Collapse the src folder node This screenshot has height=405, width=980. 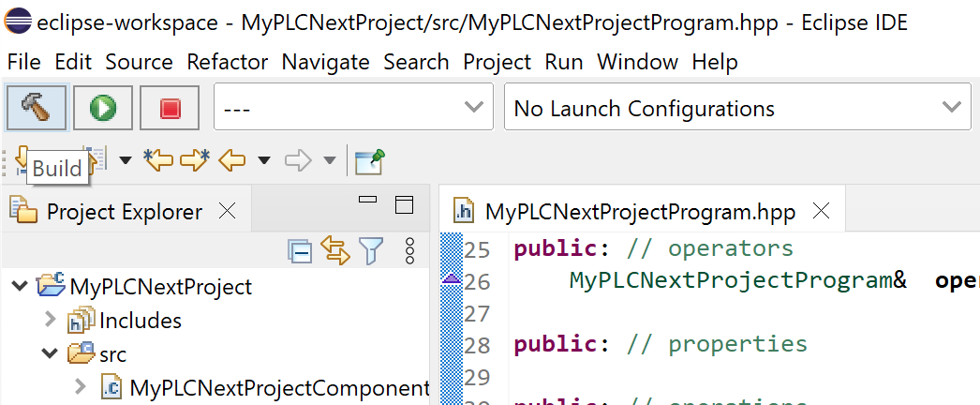pyautogui.click(x=50, y=353)
